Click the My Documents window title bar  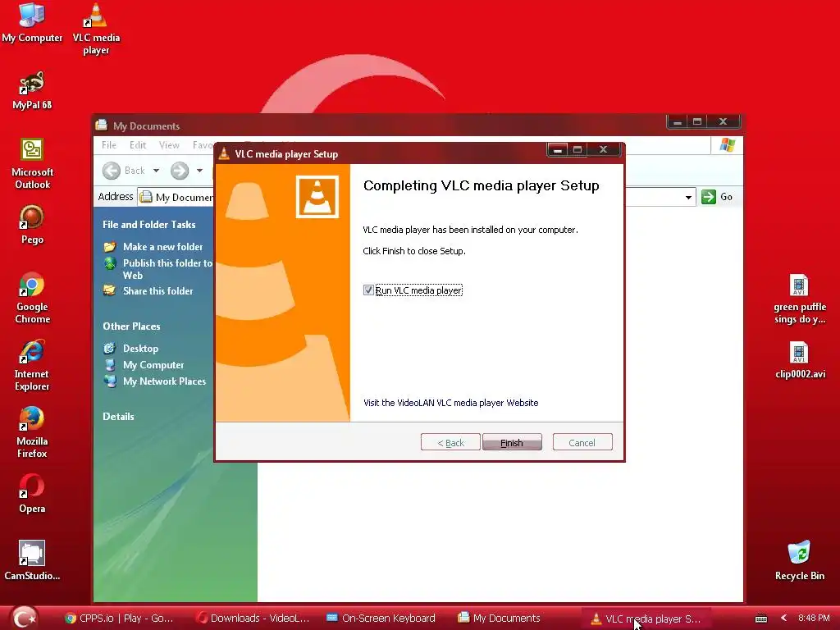click(x=379, y=126)
